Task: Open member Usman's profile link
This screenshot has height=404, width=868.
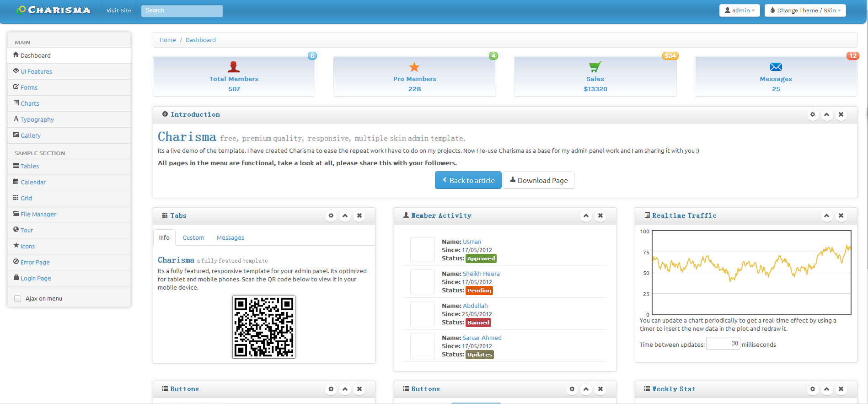Action: (472, 242)
